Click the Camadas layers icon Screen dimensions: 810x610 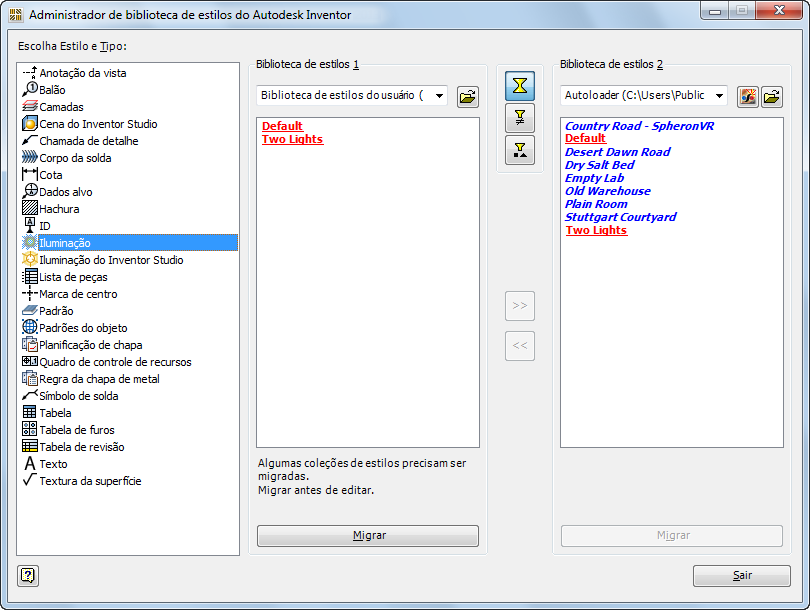pyautogui.click(x=30, y=106)
